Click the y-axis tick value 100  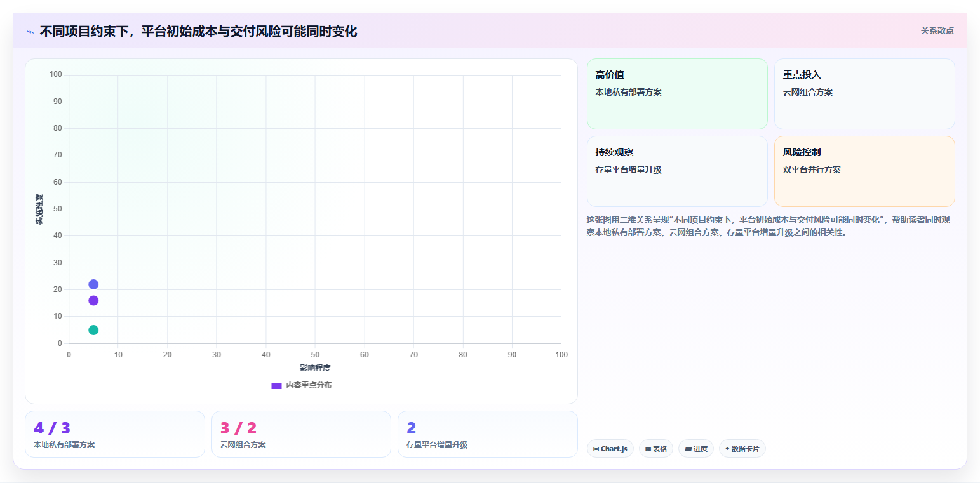coord(56,75)
